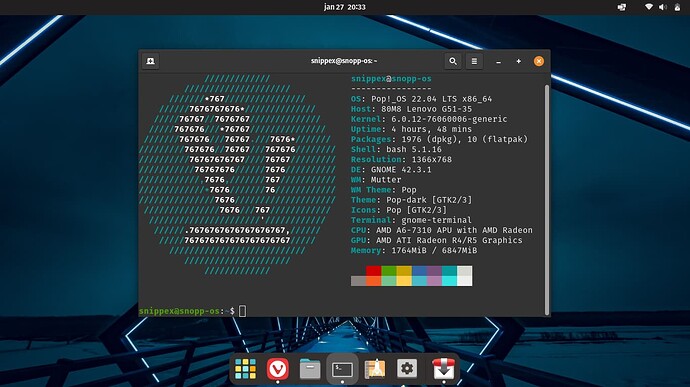Open the Files manager from dock

(310, 369)
